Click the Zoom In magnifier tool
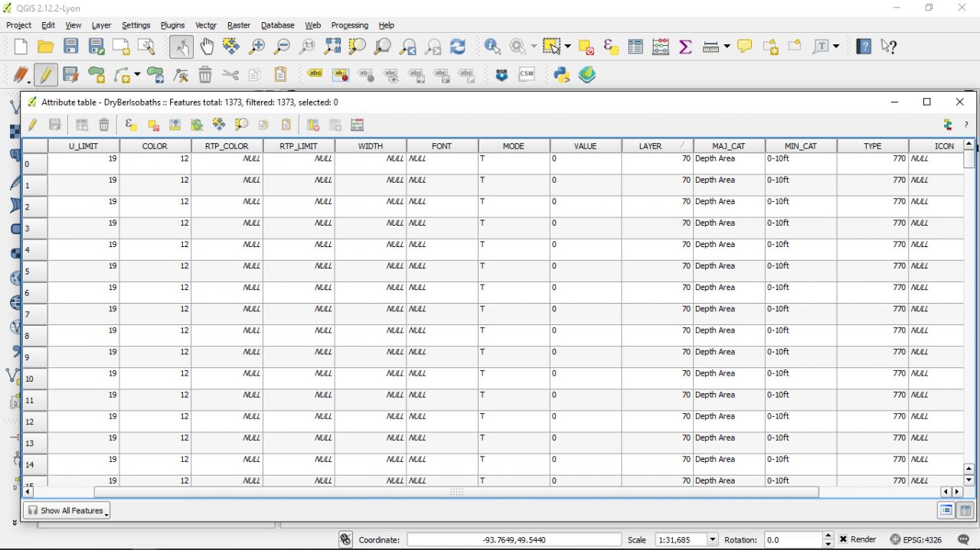The height and width of the screenshot is (550, 980). click(x=256, y=47)
